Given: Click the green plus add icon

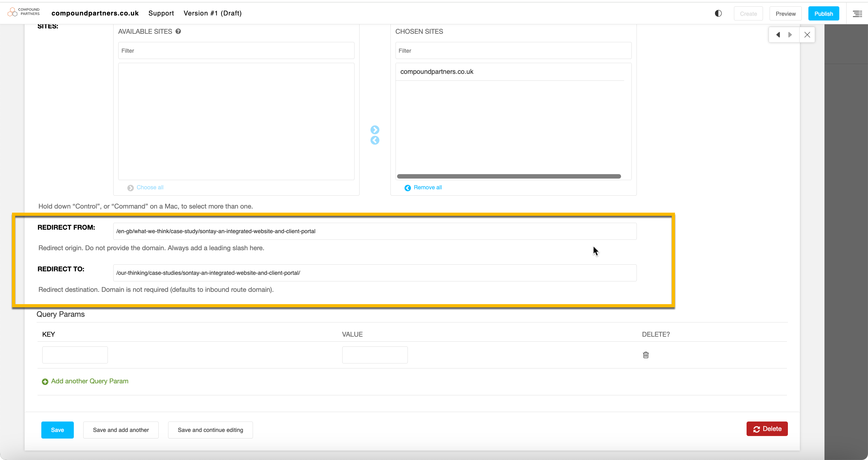Looking at the screenshot, I should tap(45, 381).
